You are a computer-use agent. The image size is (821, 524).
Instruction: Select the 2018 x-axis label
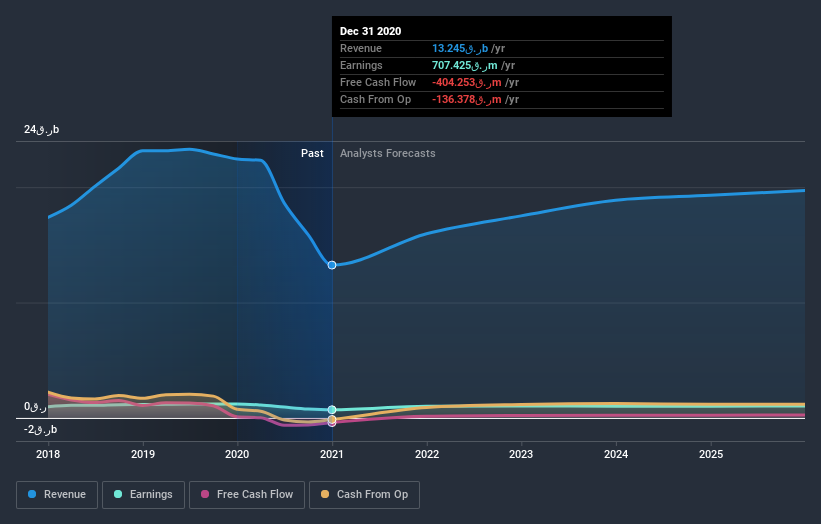point(48,454)
